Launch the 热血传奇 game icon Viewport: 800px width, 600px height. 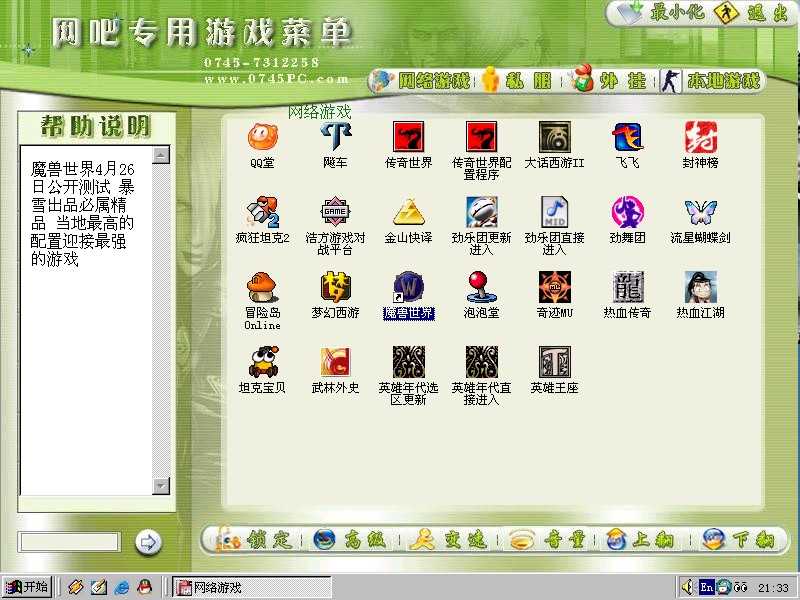tap(628, 287)
